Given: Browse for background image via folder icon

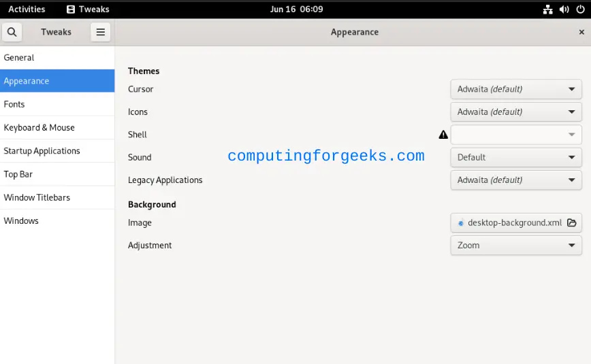Looking at the screenshot, I should (x=571, y=222).
